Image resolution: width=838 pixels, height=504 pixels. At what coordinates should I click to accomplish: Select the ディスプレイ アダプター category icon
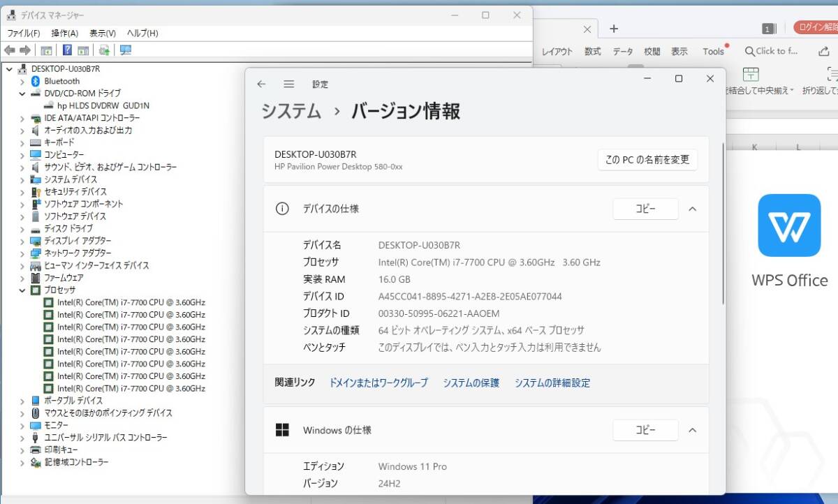[36, 241]
